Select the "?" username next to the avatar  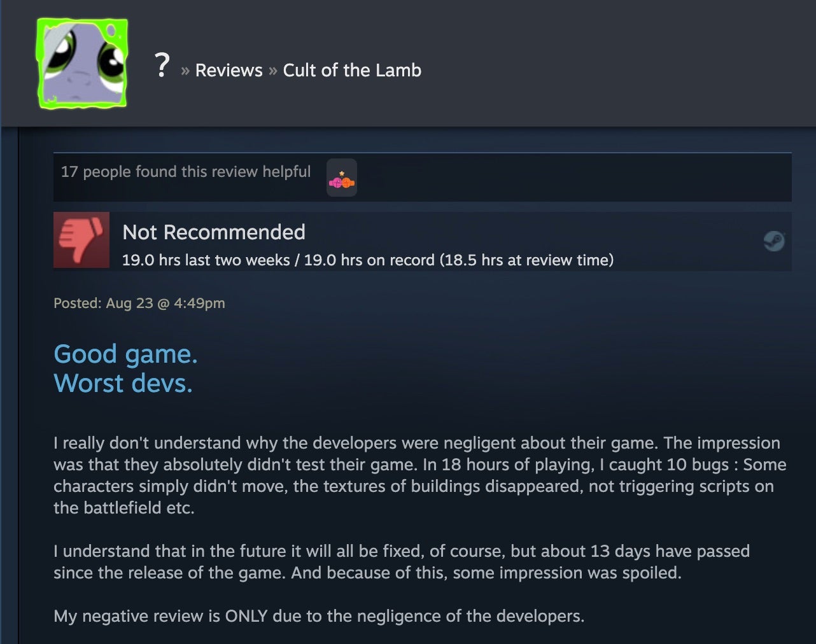(x=162, y=67)
